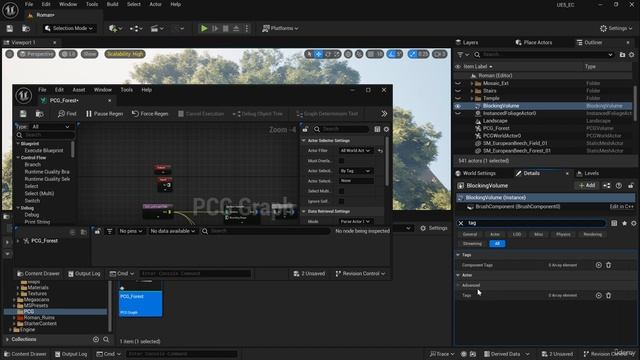
Task: Open the Platforms dropdown
Action: [280, 28]
